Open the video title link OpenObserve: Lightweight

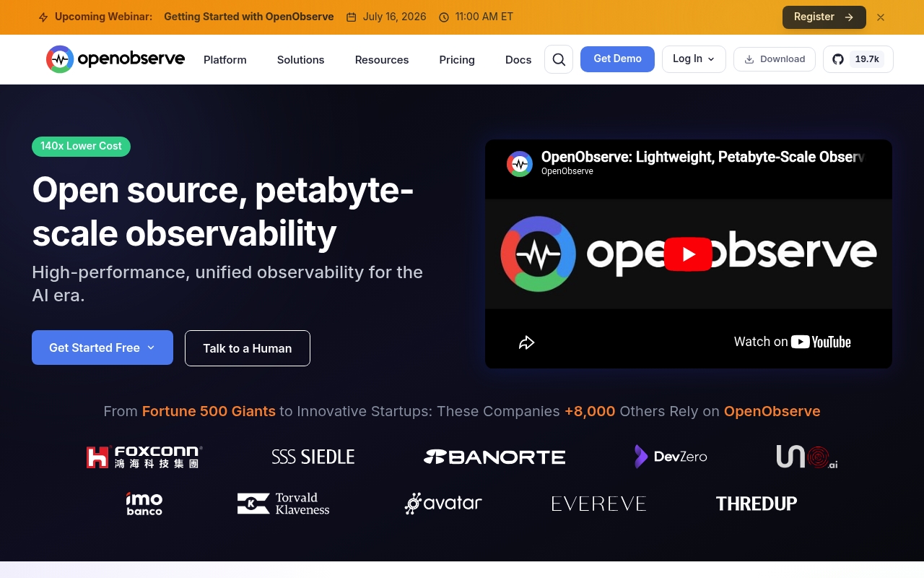click(x=702, y=157)
